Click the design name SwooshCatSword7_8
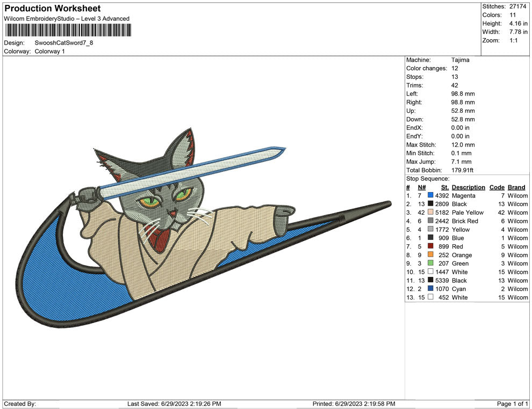The height and width of the screenshot is (409, 532). click(64, 43)
